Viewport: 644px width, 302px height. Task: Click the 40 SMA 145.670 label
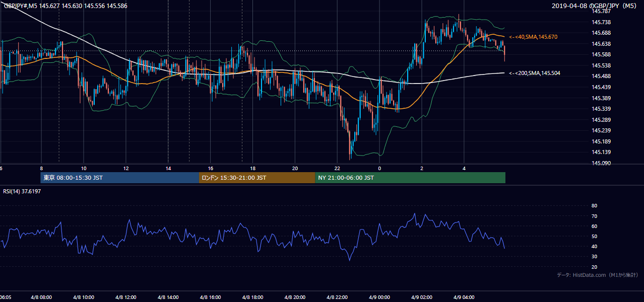pos(533,37)
